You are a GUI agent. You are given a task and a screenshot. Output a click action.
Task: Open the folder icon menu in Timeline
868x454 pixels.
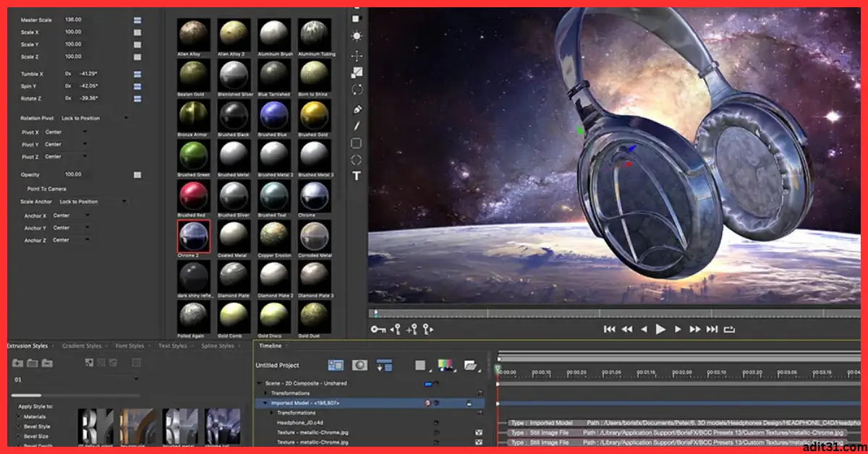tap(472, 366)
